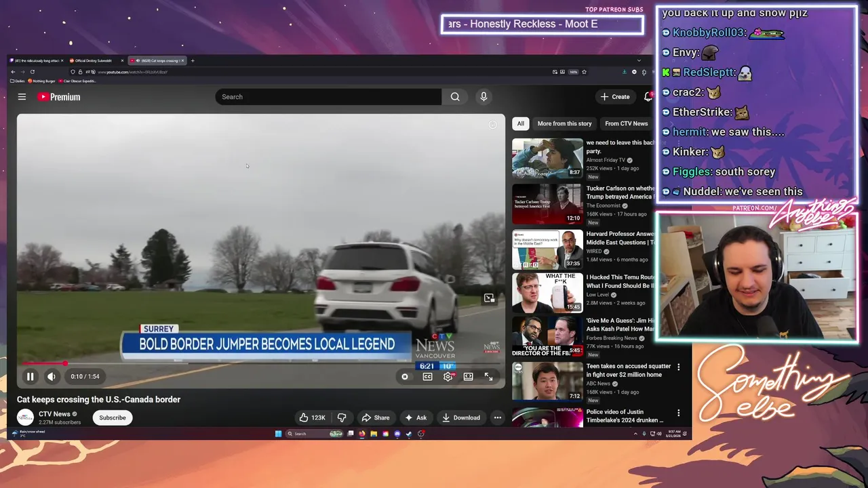Open the player settings gear
Image resolution: width=868 pixels, height=488 pixels.
[x=448, y=377]
